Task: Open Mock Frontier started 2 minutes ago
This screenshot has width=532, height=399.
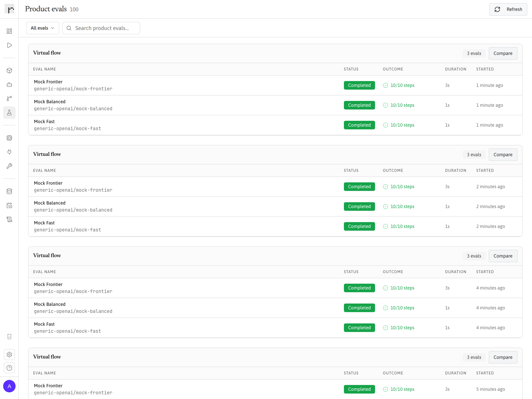Action: click(275, 186)
